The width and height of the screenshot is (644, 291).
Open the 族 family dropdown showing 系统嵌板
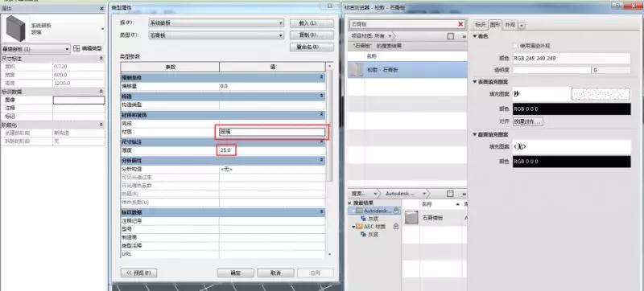tap(216, 23)
